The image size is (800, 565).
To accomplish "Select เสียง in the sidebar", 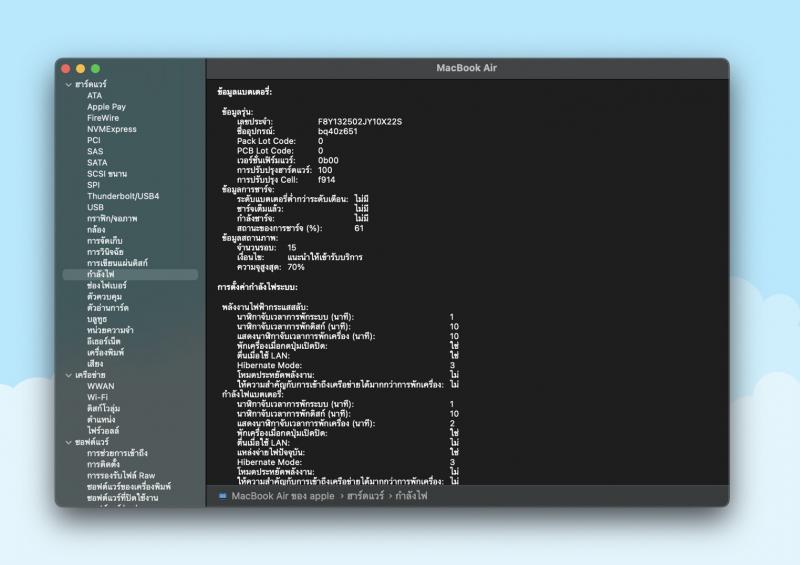I will [x=95, y=364].
